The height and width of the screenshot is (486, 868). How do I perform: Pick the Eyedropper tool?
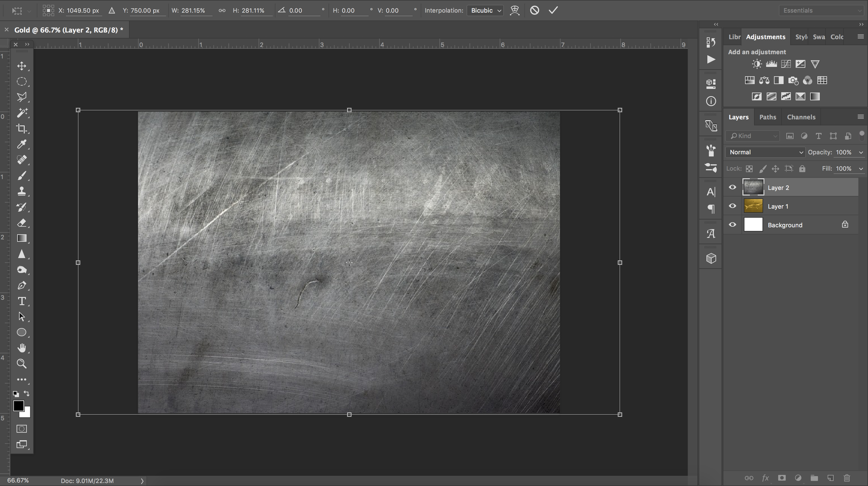pos(22,144)
